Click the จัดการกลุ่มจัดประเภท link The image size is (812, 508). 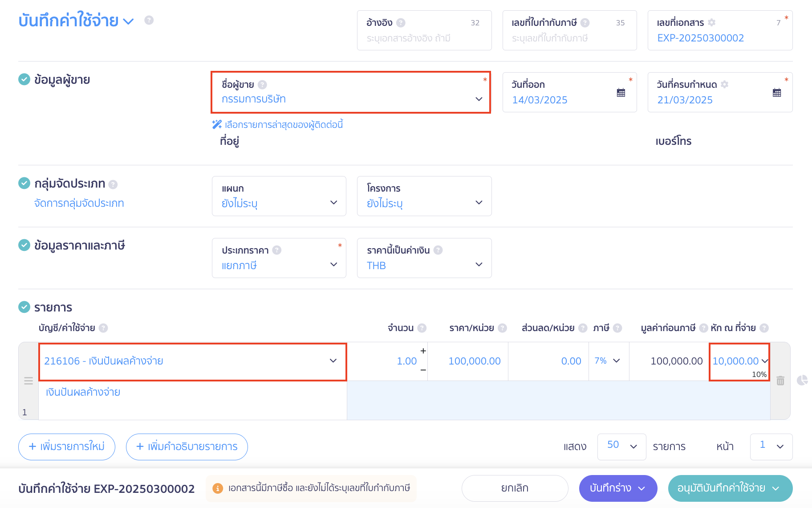79,203
